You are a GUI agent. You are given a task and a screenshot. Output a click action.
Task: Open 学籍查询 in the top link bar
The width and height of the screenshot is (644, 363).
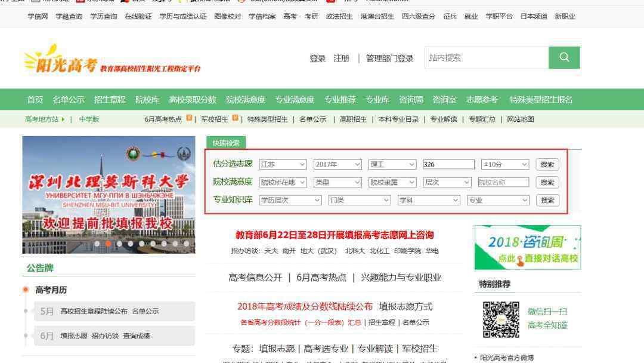click(69, 17)
